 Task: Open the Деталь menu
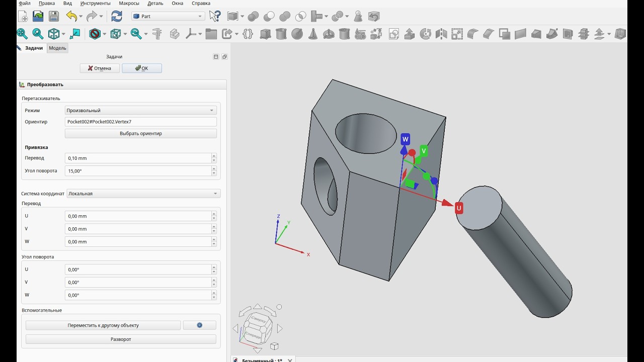tap(155, 3)
